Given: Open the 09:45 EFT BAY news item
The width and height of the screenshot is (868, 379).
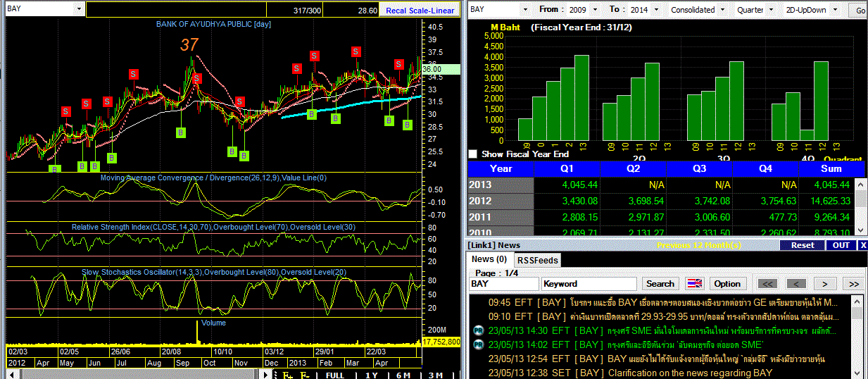Looking at the screenshot, I should click(x=662, y=302).
